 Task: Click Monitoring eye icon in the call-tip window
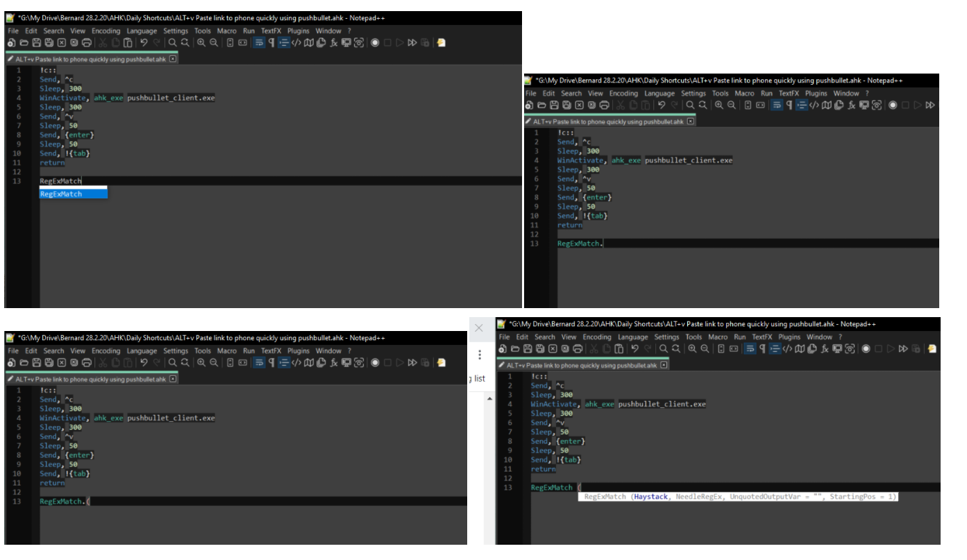(x=850, y=348)
